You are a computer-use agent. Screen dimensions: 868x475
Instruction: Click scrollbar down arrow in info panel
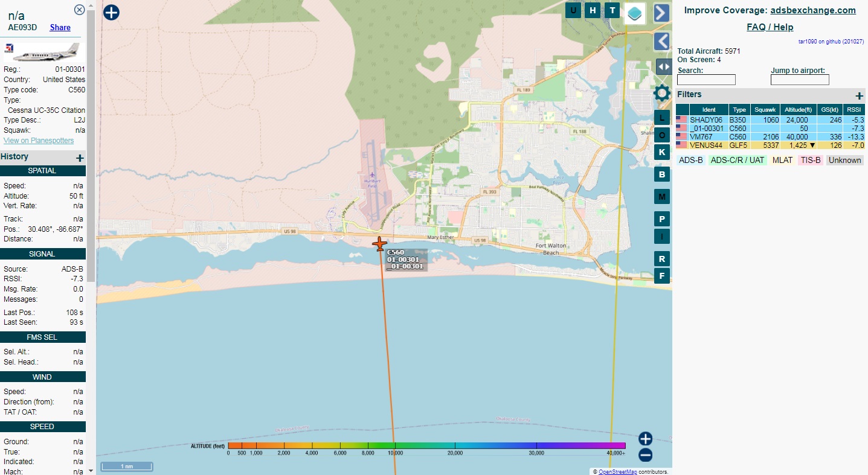(x=91, y=470)
